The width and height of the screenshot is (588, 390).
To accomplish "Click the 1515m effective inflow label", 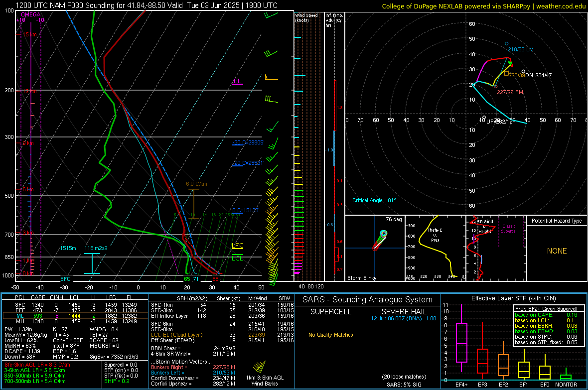I will 68,248.
